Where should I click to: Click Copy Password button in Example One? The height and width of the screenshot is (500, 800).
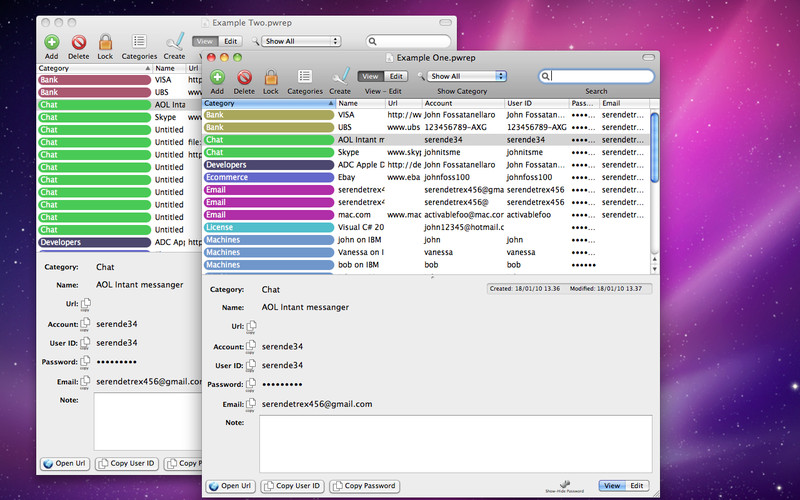[364, 486]
